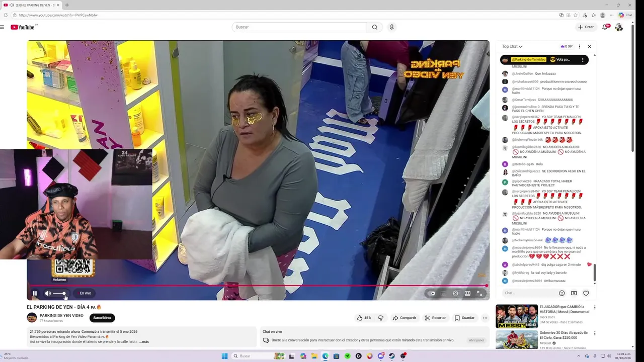Viewport: 644px width, 362px height.
Task: Start voice search with the microphone
Action: (x=391, y=27)
